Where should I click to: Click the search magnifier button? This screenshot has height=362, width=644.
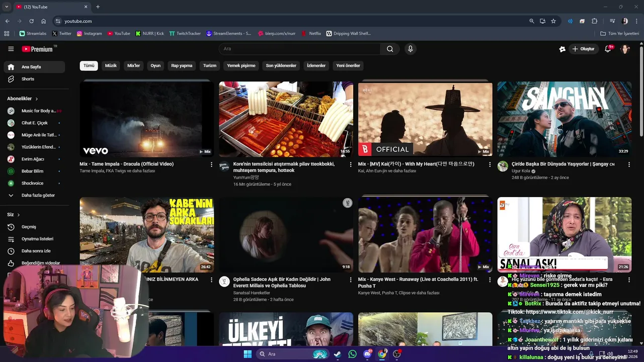point(390,49)
